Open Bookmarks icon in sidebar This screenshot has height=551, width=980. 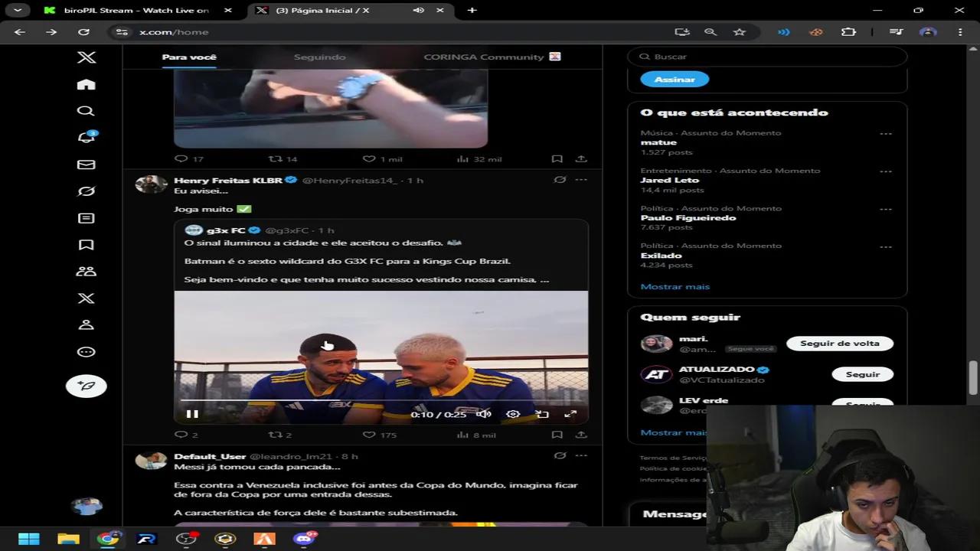86,245
